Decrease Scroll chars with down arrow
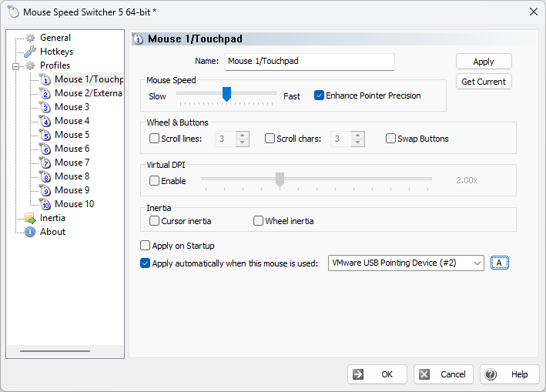 tap(358, 142)
